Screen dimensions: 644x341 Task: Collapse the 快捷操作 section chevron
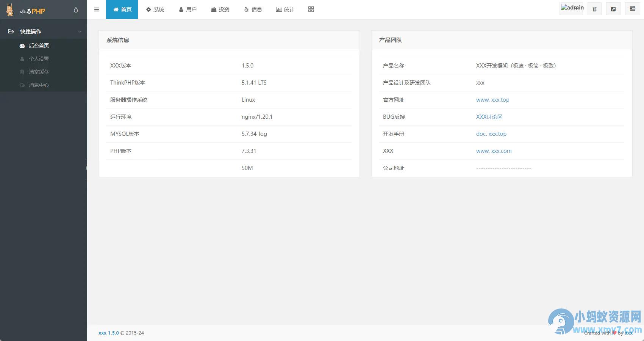(x=80, y=31)
